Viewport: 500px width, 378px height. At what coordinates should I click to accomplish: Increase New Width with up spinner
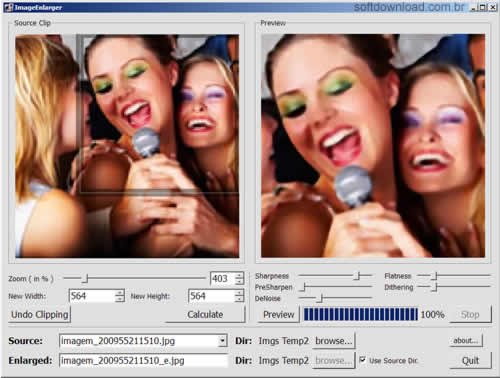point(119,293)
